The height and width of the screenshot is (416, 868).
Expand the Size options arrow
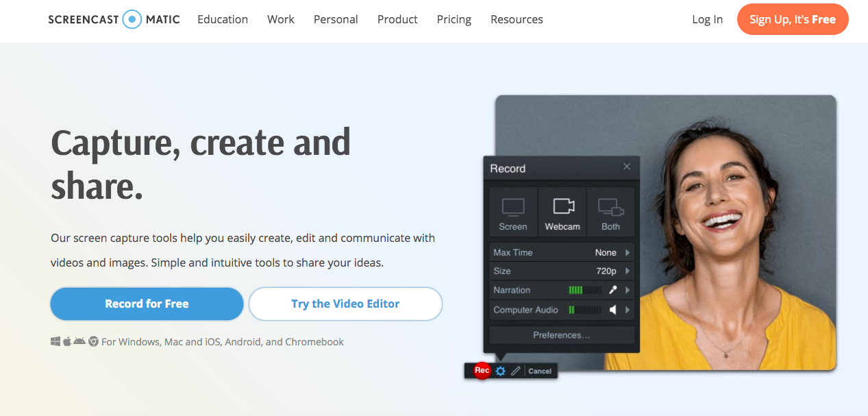click(x=628, y=271)
